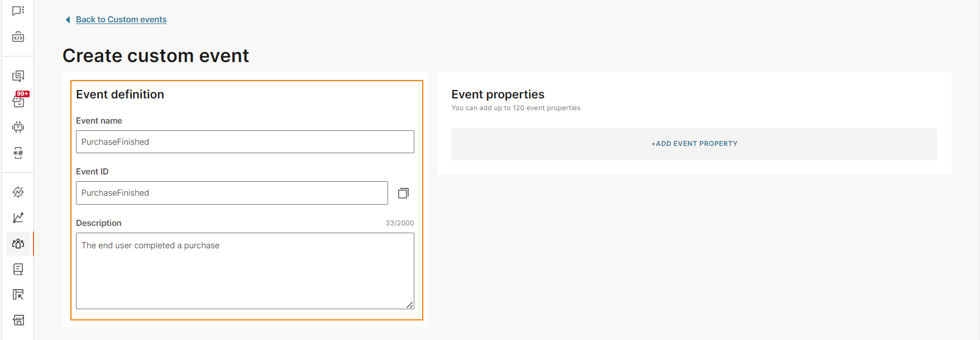The height and width of the screenshot is (340, 980).
Task: Open the line chart analytics icon
Action: [x=18, y=218]
